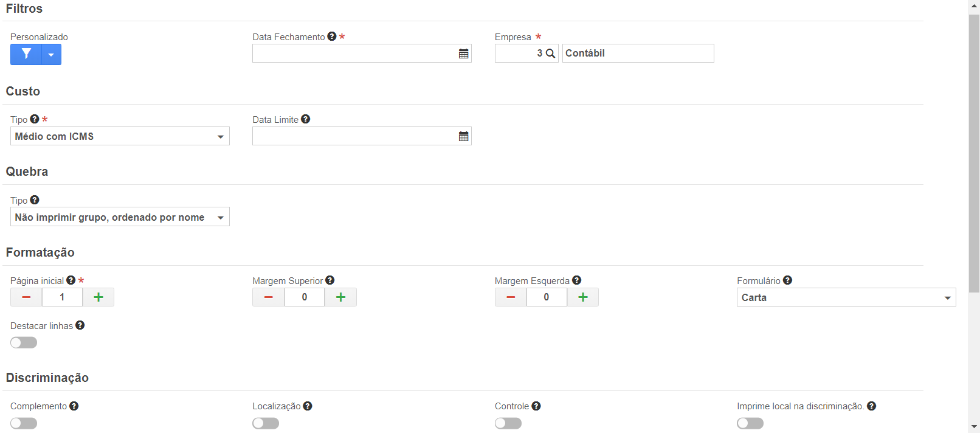Increase Página inicial with plus button
Image resolution: width=980 pixels, height=433 pixels.
(98, 297)
